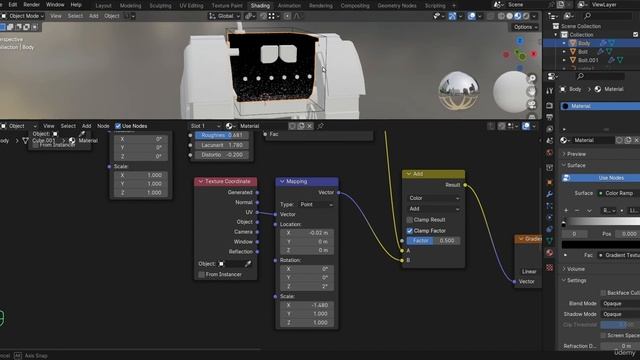The width and height of the screenshot is (640, 360).
Task: Open the Window menu in the top bar
Action: (55, 5)
